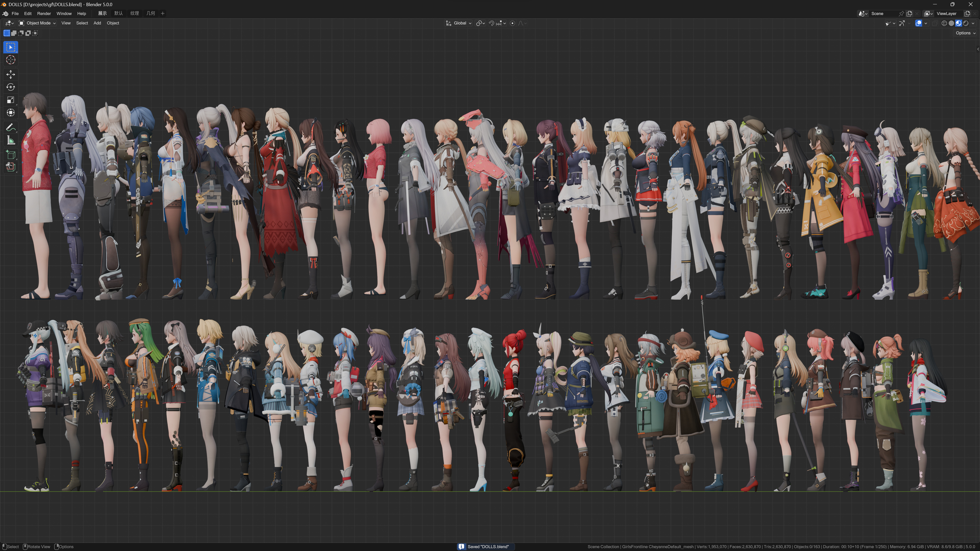Select the Annotate pencil tool

(11, 127)
